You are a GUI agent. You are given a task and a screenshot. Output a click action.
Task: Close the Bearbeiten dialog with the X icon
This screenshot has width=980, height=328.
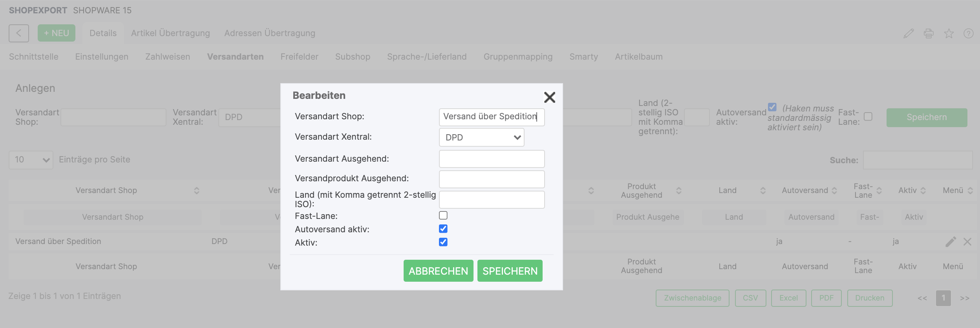coord(549,97)
